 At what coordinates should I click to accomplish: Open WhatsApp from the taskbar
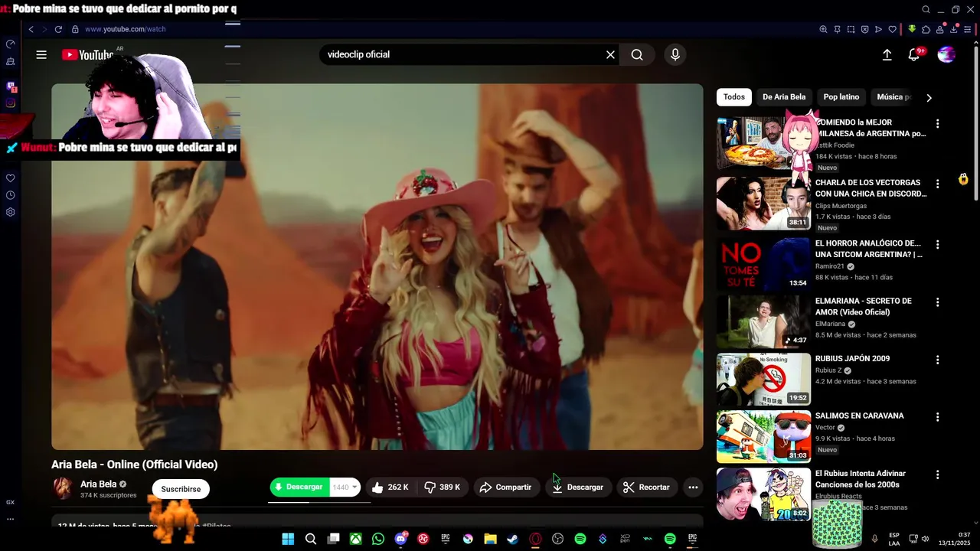[378, 539]
